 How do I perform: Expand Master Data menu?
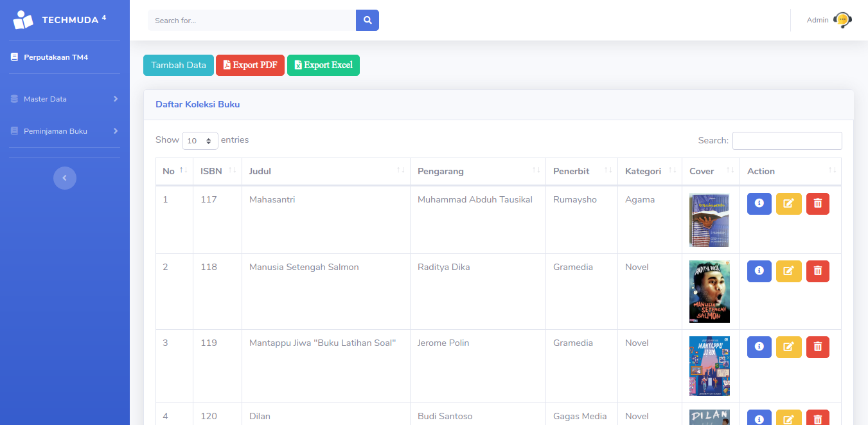(x=65, y=99)
